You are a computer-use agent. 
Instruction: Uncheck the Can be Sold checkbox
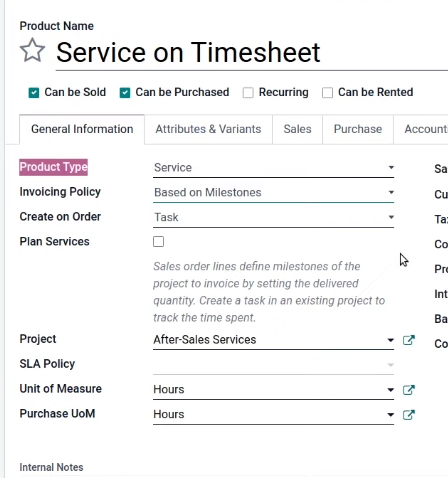[x=34, y=93]
